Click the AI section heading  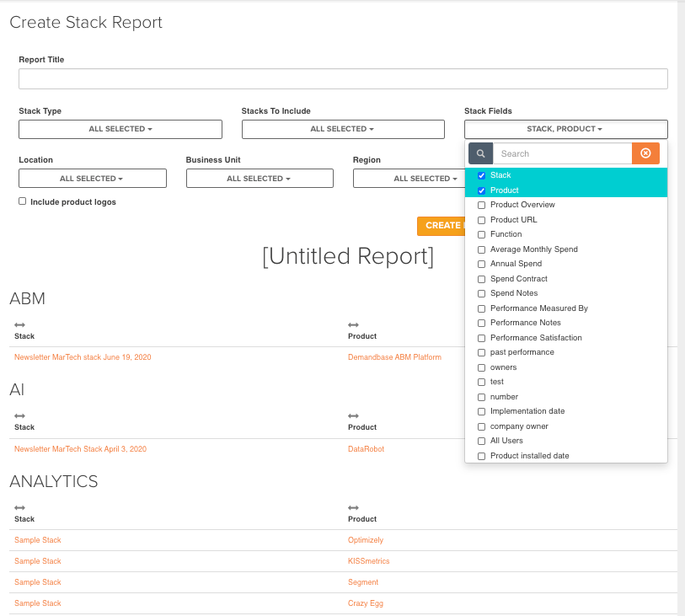click(17, 389)
